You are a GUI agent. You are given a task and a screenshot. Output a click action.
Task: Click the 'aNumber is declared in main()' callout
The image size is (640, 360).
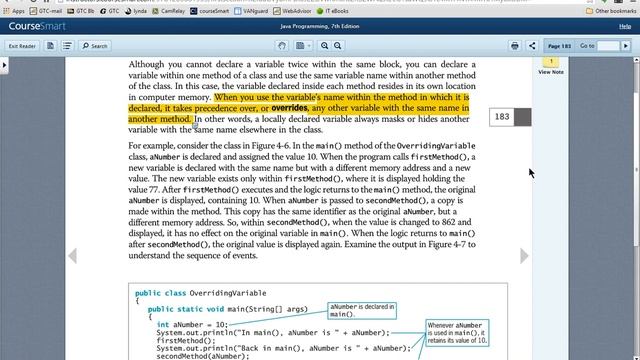[362, 311]
